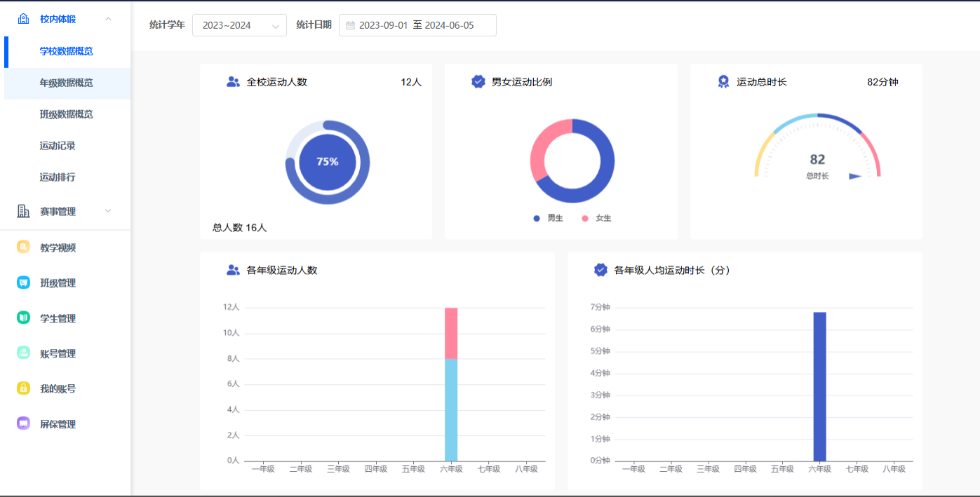Click the 各年级人均运动时长 badge icon

[600, 270]
